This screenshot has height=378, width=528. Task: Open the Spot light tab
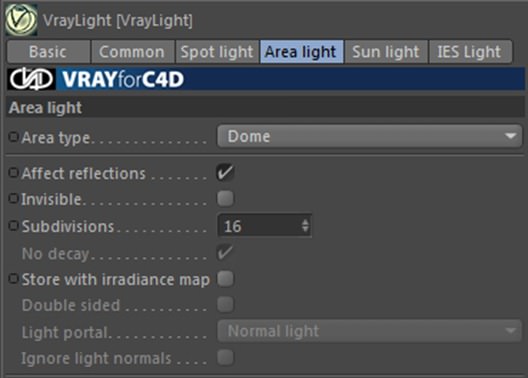click(217, 52)
